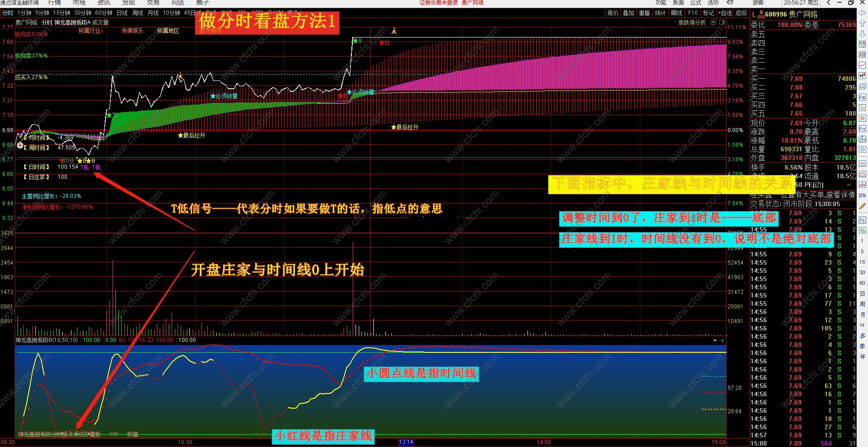This screenshot has height=447, width=868.
Task: Toggle the side panel icon beside 涨跌停分析
Action: tap(722, 22)
